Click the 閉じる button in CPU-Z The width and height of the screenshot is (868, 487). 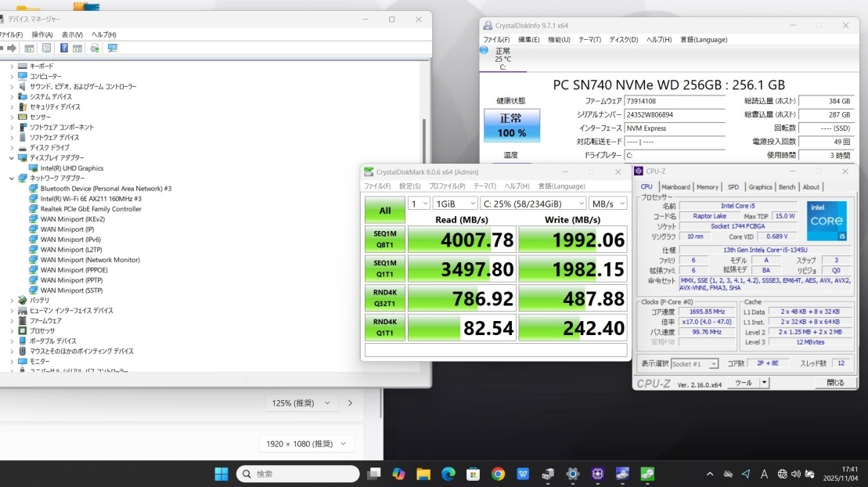click(835, 383)
